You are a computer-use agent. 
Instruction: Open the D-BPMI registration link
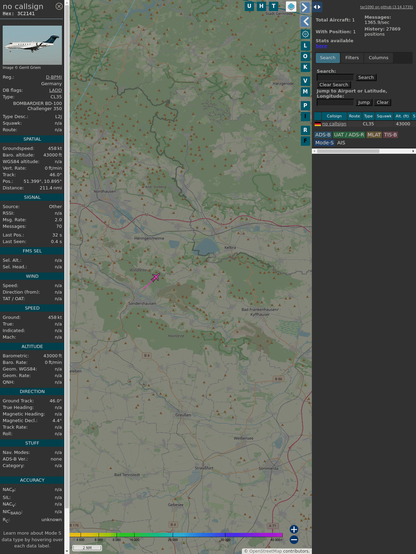[54, 77]
